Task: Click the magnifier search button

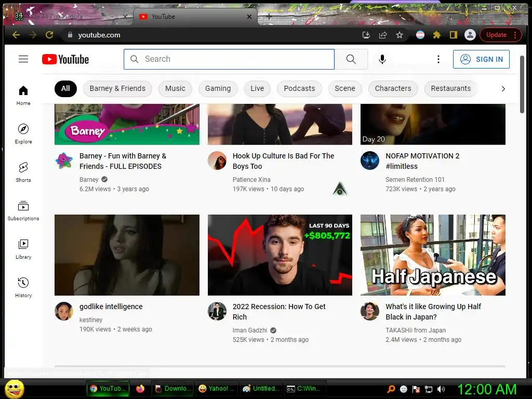Action: click(x=351, y=59)
